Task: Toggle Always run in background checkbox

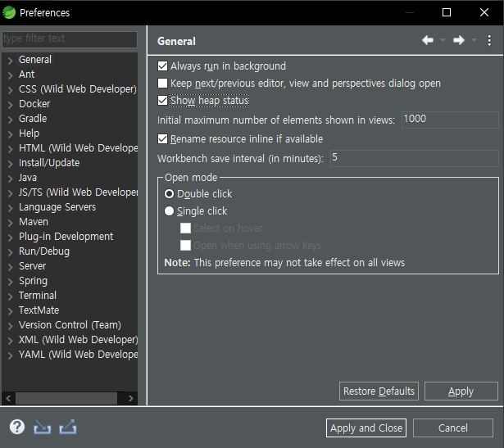Action: pyautogui.click(x=162, y=66)
